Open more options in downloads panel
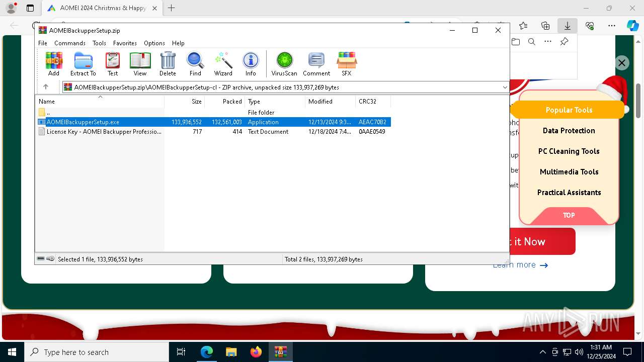 pos(547,42)
